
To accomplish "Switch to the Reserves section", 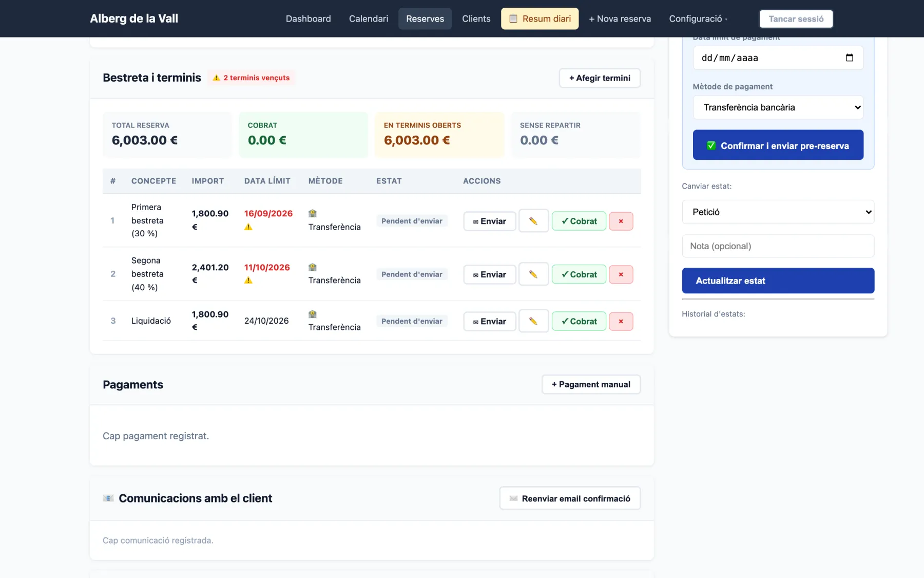I will point(425,18).
